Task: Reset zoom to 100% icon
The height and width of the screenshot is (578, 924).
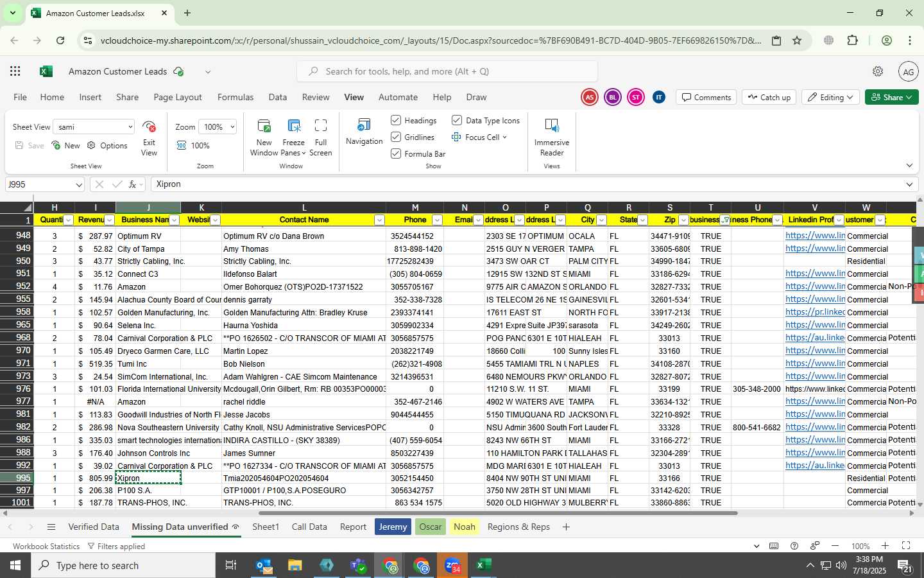Action: point(182,146)
